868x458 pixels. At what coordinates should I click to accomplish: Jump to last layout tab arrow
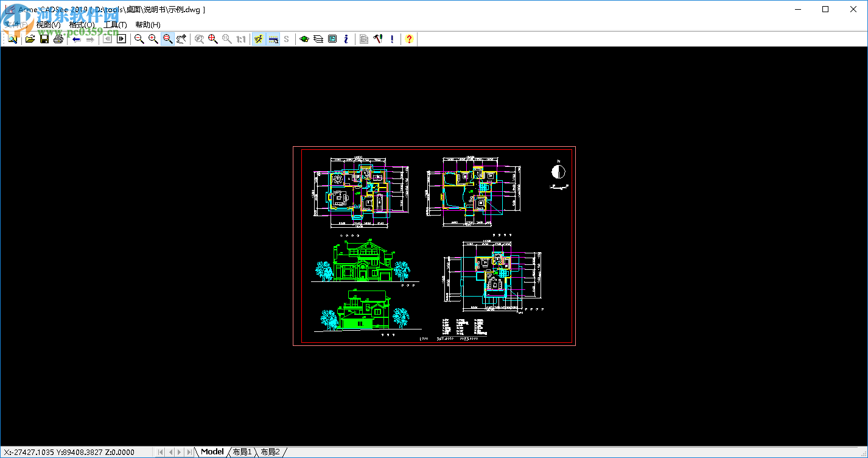click(189, 452)
